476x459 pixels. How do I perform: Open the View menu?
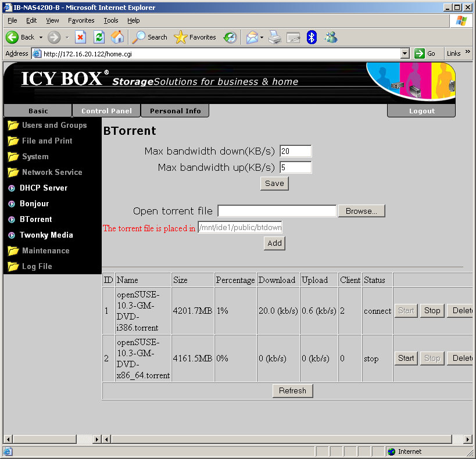tap(52, 20)
